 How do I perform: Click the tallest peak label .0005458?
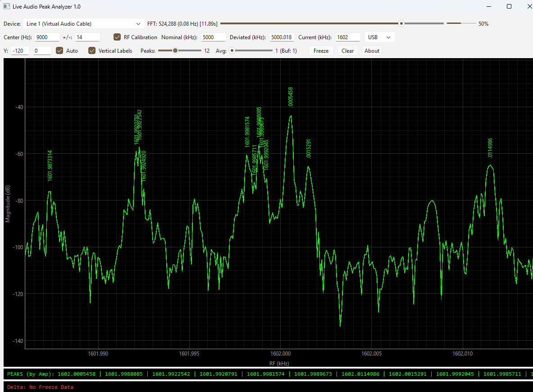[290, 97]
